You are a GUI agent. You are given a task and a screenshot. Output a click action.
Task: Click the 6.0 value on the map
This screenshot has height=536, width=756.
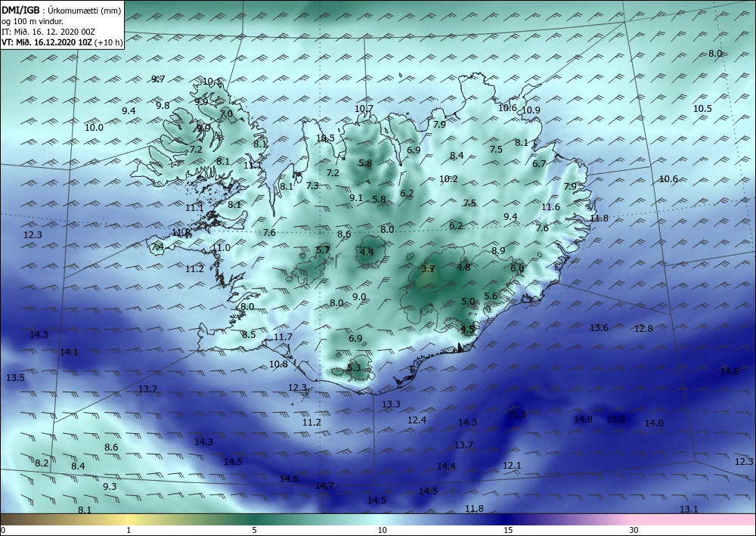(x=517, y=268)
